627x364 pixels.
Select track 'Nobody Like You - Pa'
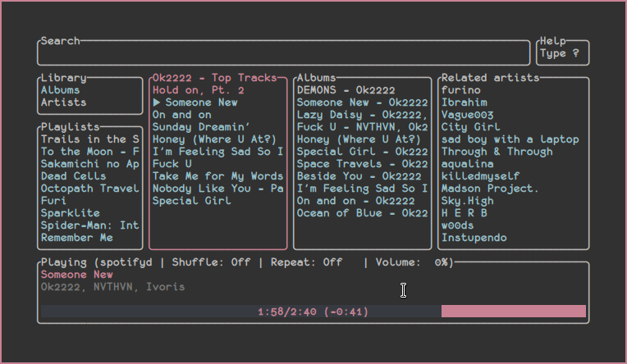218,189
